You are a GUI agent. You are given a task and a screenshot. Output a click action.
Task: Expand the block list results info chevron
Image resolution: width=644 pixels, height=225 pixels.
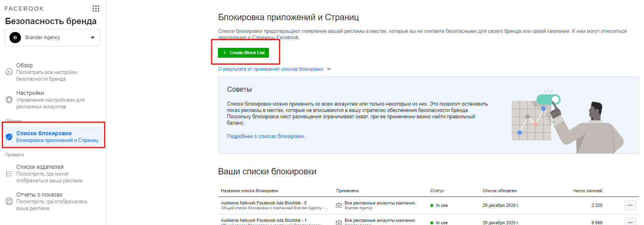click(329, 69)
